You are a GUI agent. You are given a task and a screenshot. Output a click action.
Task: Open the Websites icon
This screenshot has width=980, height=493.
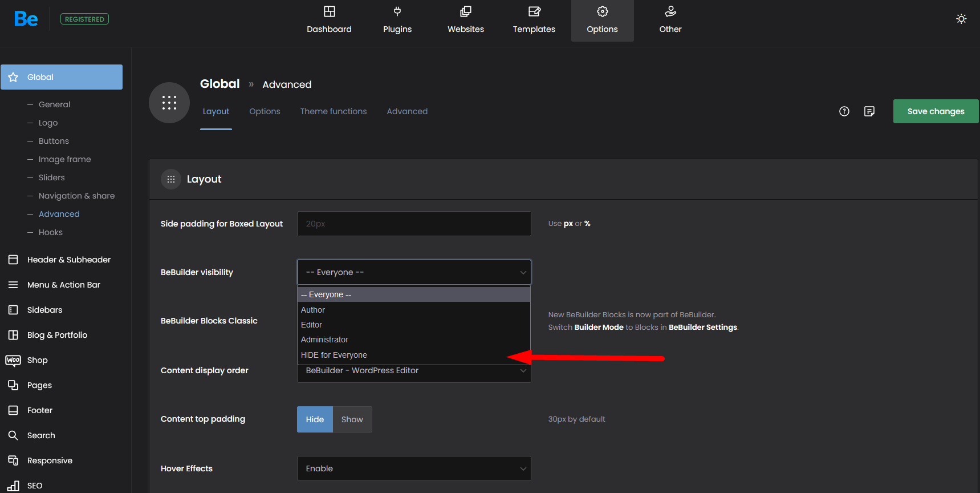coord(466,11)
